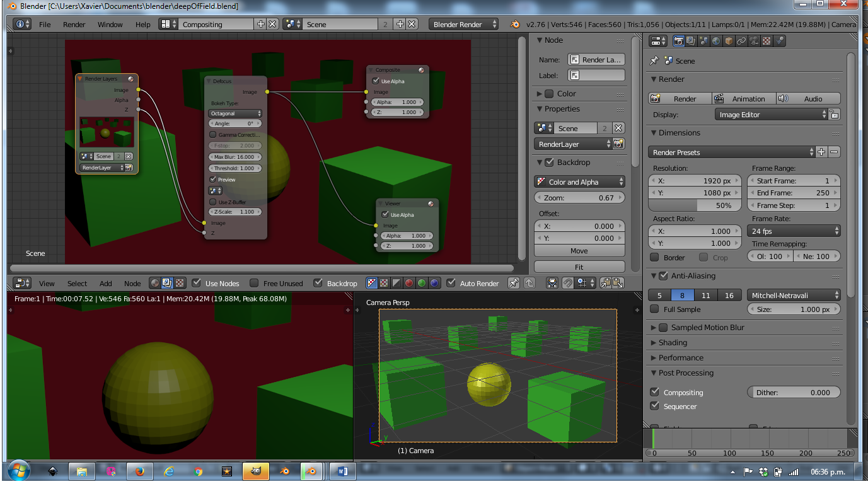The height and width of the screenshot is (484, 868).
Task: Enable the Free Unused checkbox
Action: click(x=254, y=284)
